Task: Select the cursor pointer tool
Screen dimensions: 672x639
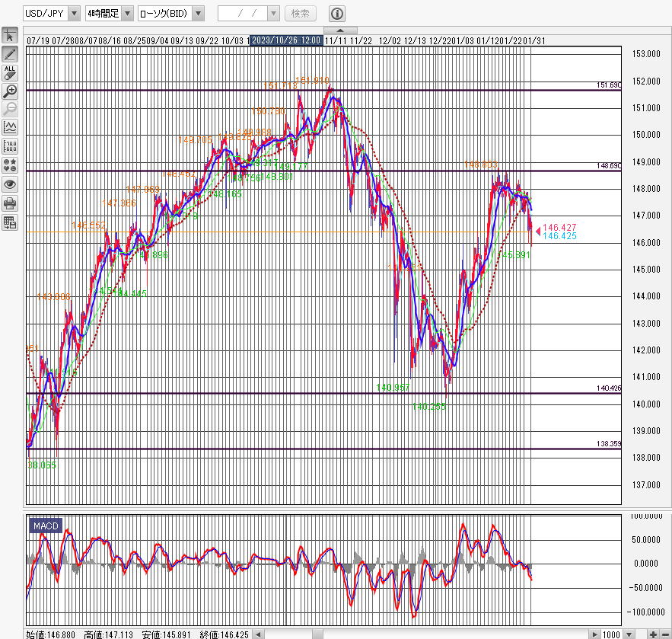Action: 10,36
